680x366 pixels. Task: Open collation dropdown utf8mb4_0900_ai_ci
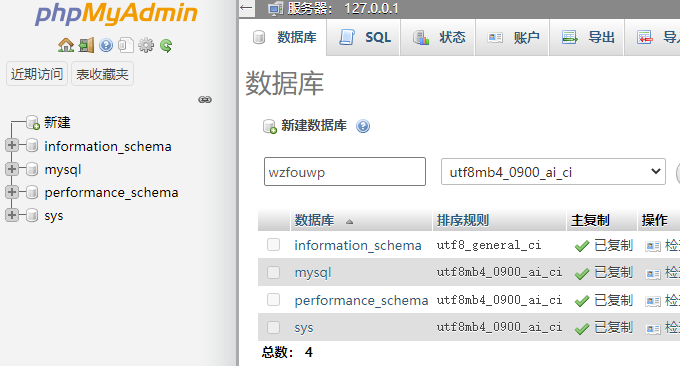click(x=553, y=172)
